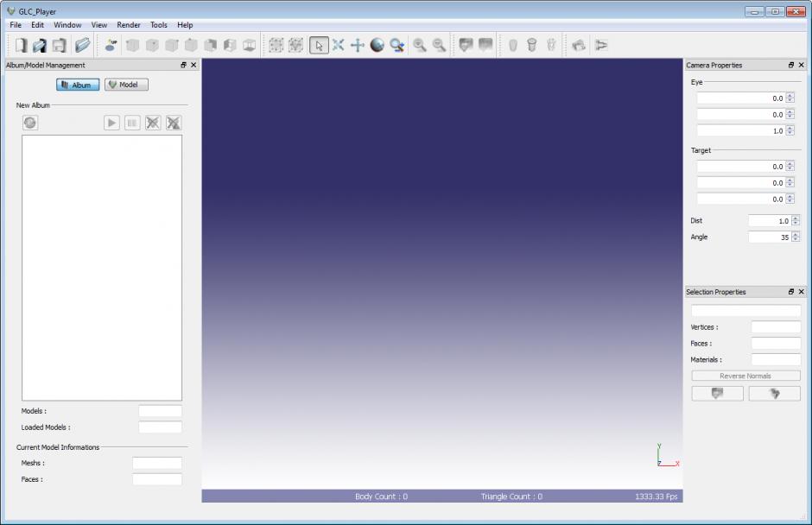Viewport: 812px width, 525px height.
Task: Open the Render menu
Action: click(129, 25)
